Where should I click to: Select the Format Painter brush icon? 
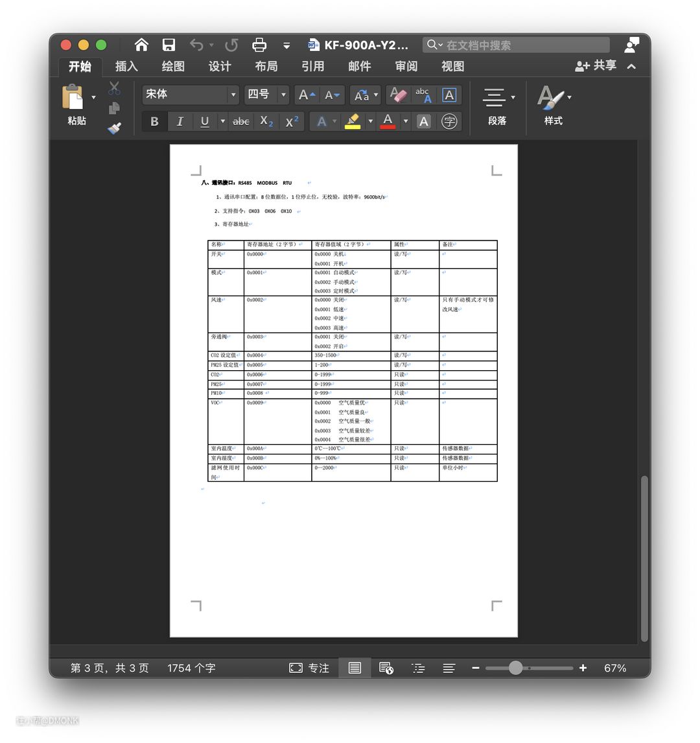pyautogui.click(x=114, y=128)
